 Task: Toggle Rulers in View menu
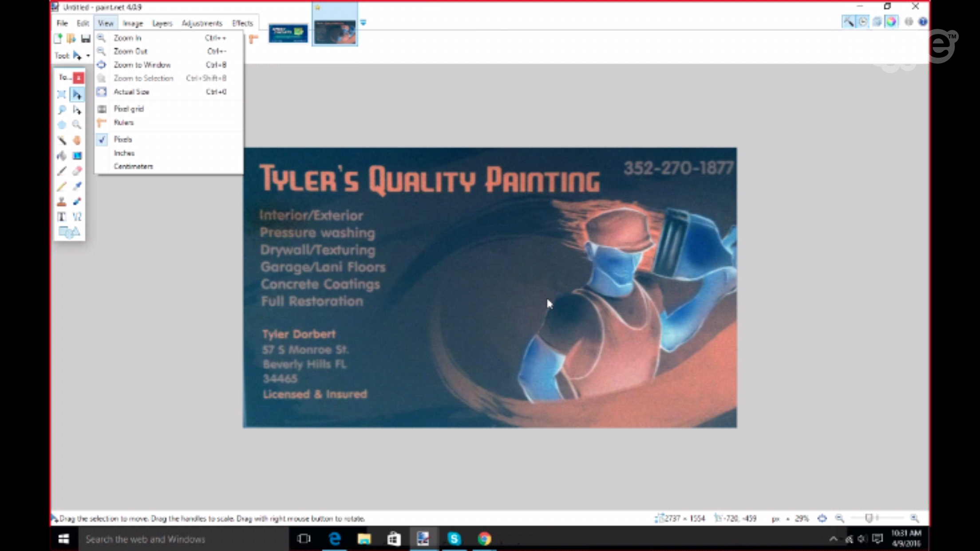[x=123, y=122]
